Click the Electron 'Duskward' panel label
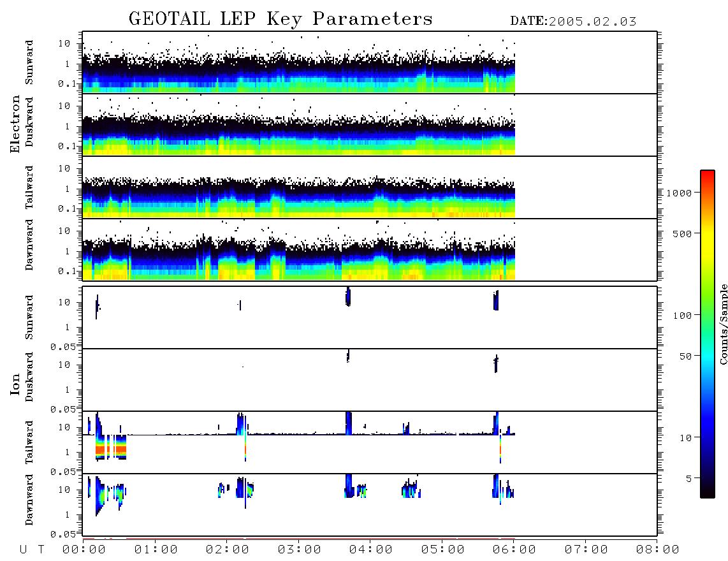 (x=29, y=122)
